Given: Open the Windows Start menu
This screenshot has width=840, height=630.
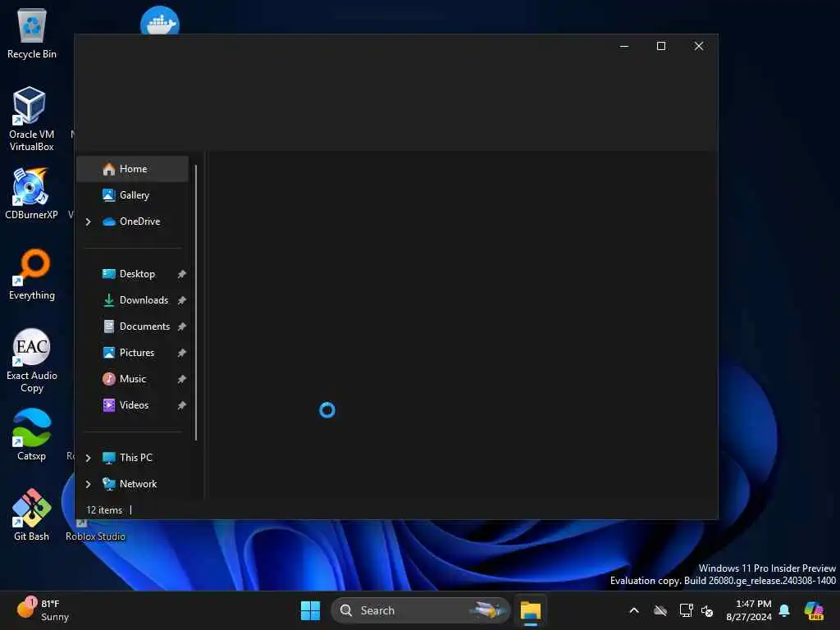Looking at the screenshot, I should click(310, 610).
